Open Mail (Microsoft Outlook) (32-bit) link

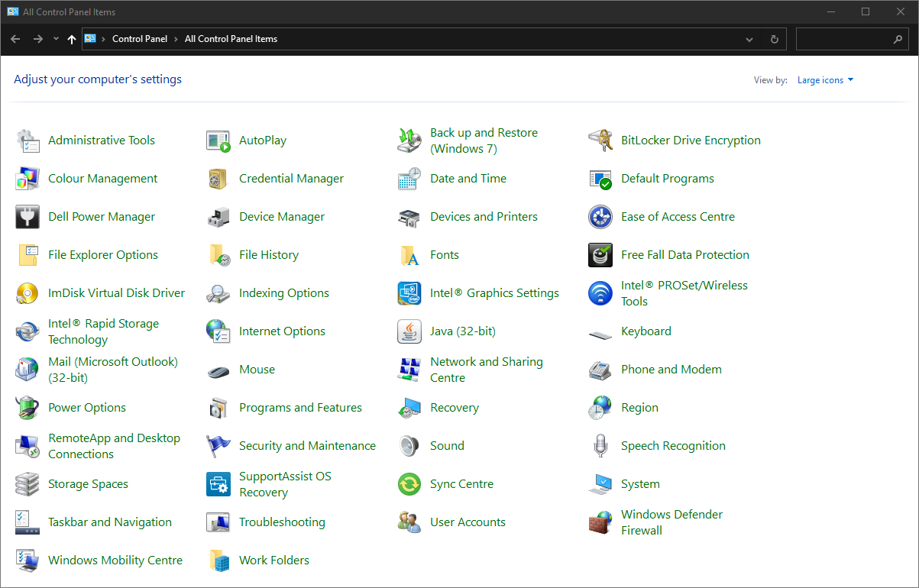[x=113, y=370]
